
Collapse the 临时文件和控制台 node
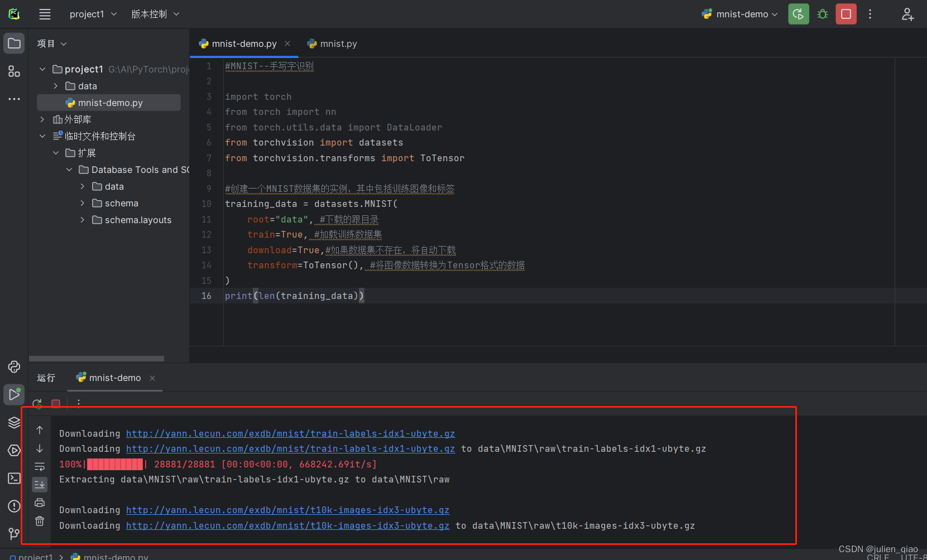pyautogui.click(x=42, y=136)
